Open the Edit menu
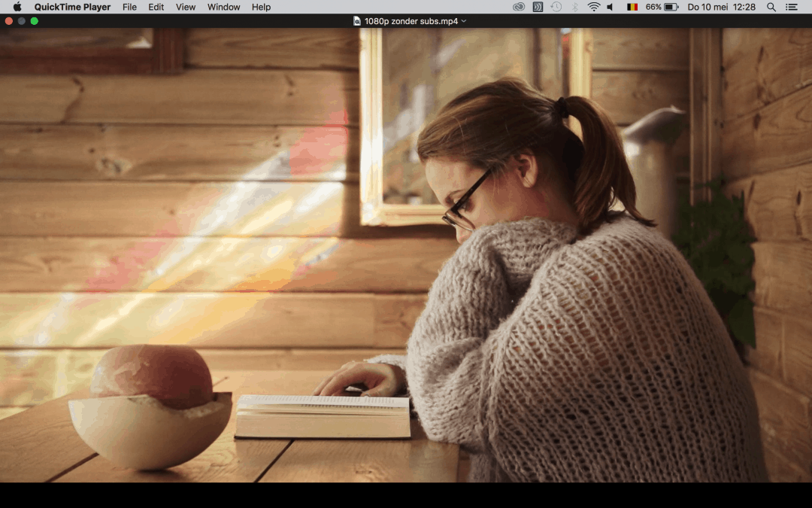The image size is (812, 508). point(156,7)
